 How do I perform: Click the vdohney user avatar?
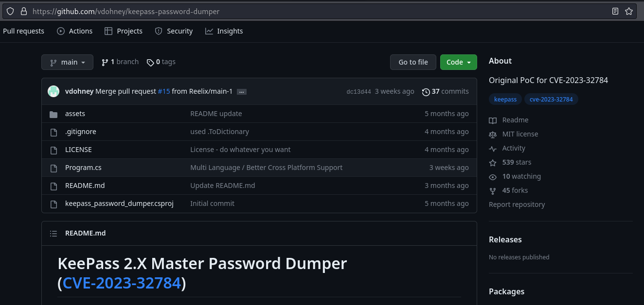click(x=54, y=91)
